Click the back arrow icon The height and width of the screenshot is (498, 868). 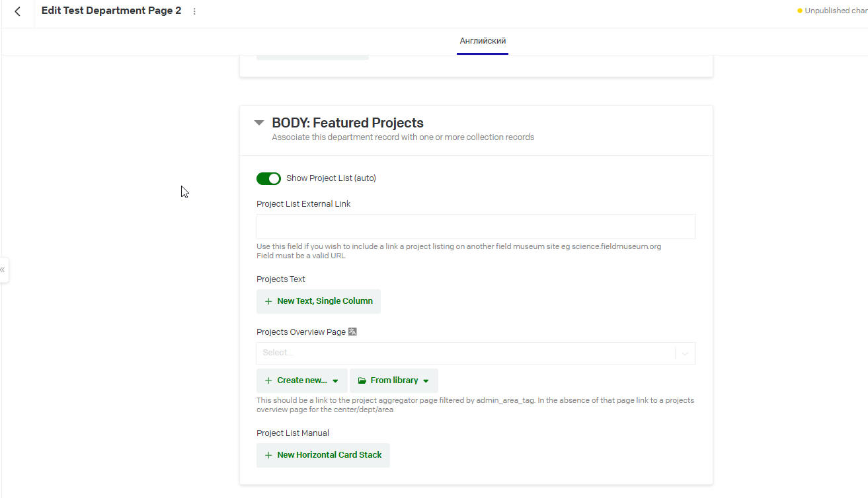point(17,11)
